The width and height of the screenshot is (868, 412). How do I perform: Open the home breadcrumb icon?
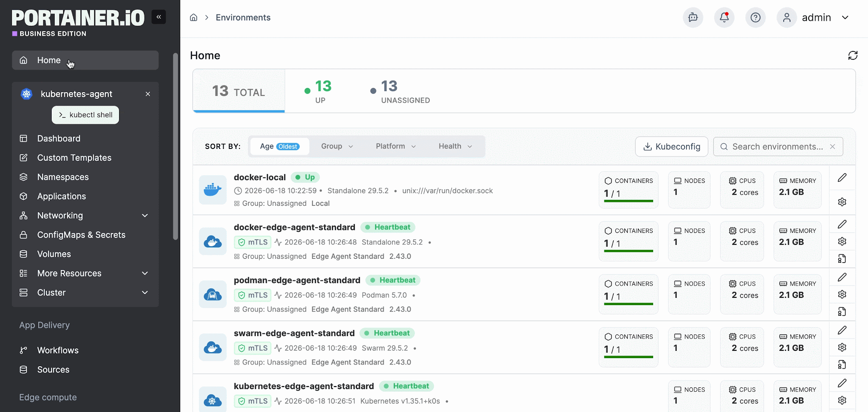pyautogui.click(x=194, y=17)
